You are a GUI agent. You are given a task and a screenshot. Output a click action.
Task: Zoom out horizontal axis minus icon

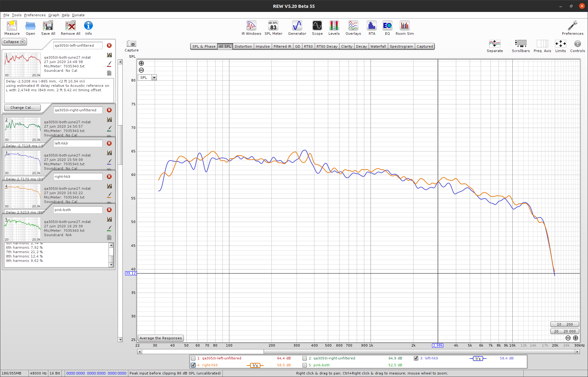click(x=568, y=338)
